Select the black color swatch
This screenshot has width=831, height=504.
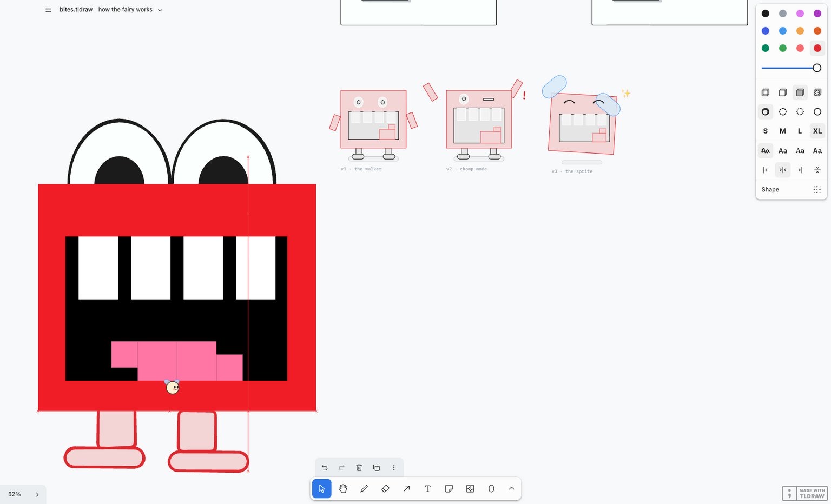click(765, 14)
